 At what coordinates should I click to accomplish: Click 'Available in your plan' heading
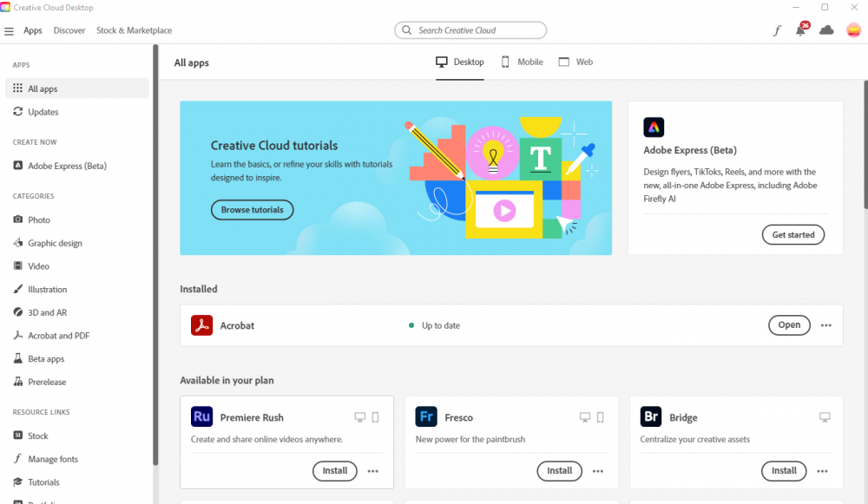coord(227,381)
